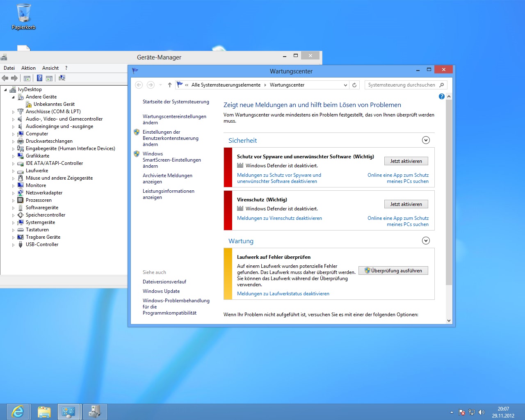Open Archivierte Meldungen anzeigen link

167,178
